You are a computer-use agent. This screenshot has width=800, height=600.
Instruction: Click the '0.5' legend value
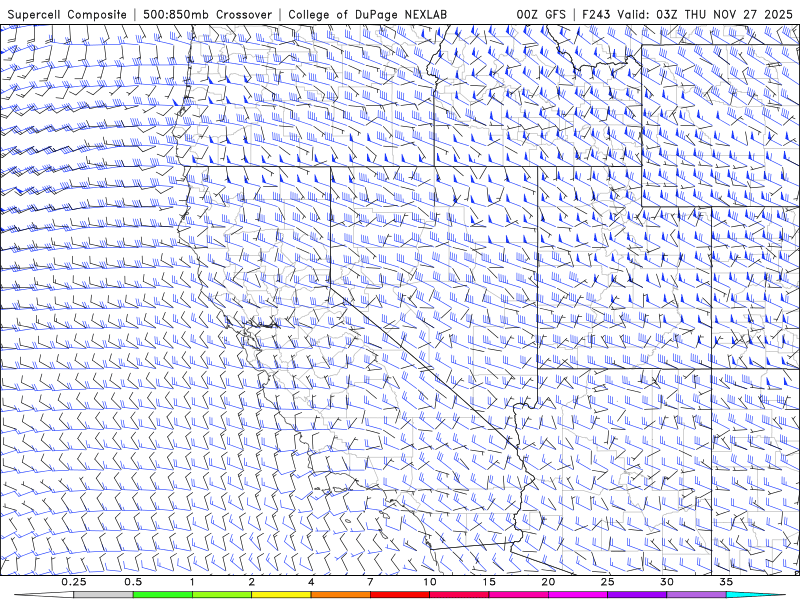[x=133, y=582]
